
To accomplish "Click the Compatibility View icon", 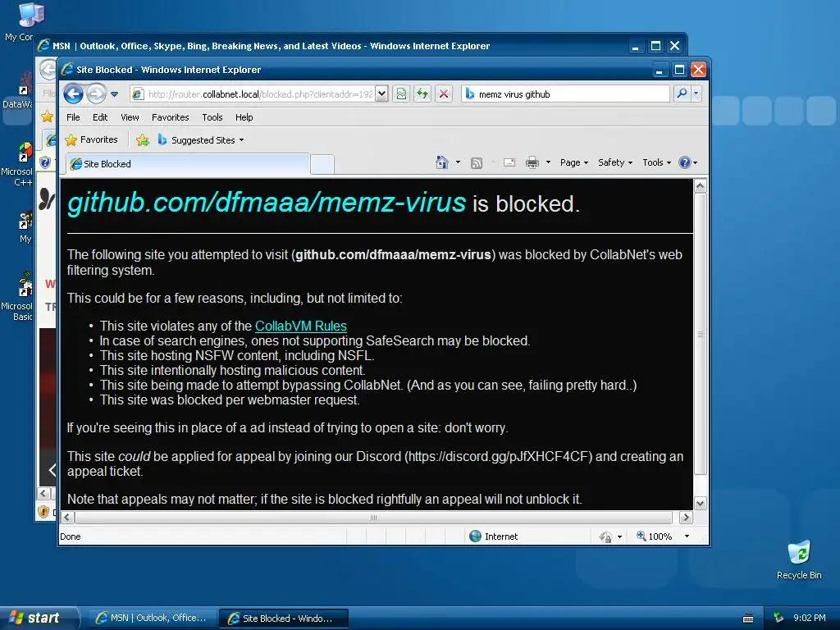I will click(x=401, y=94).
